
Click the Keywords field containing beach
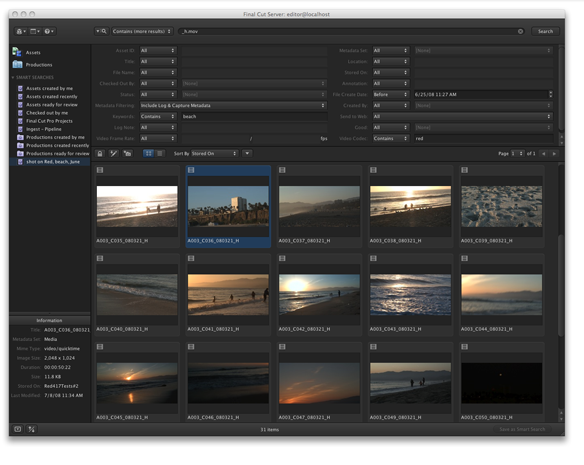[x=254, y=117]
